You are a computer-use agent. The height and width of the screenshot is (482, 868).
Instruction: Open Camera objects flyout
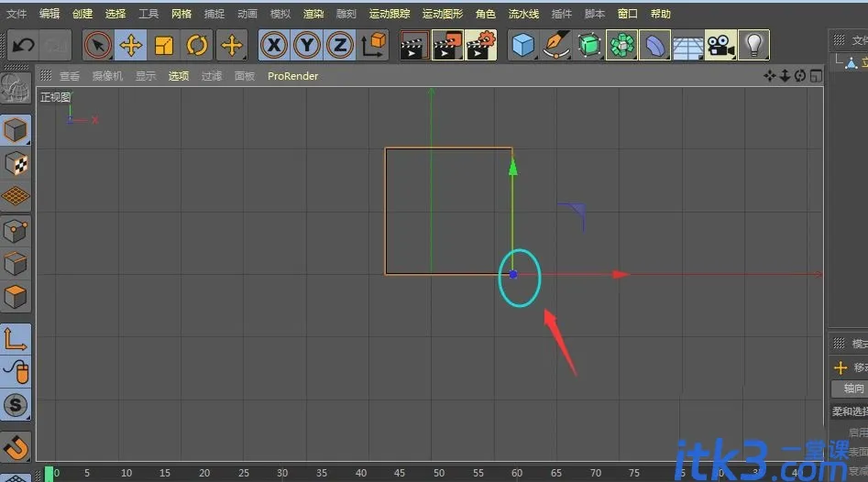[x=720, y=46]
